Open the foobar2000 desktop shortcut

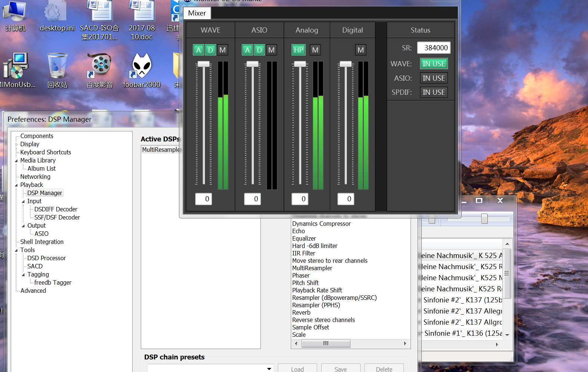[x=142, y=67]
